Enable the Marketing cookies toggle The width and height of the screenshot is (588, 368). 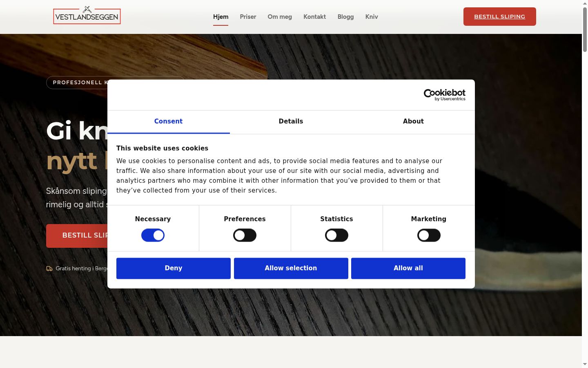tap(429, 236)
